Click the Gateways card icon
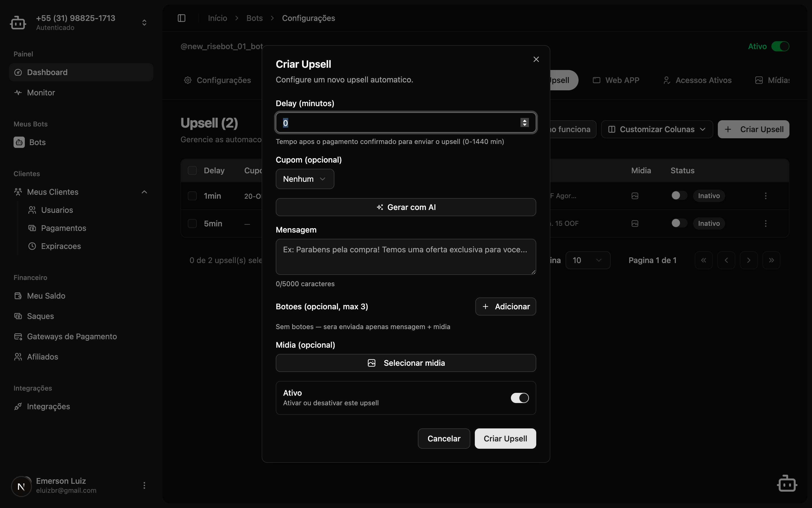This screenshot has width=812, height=508. (x=18, y=336)
